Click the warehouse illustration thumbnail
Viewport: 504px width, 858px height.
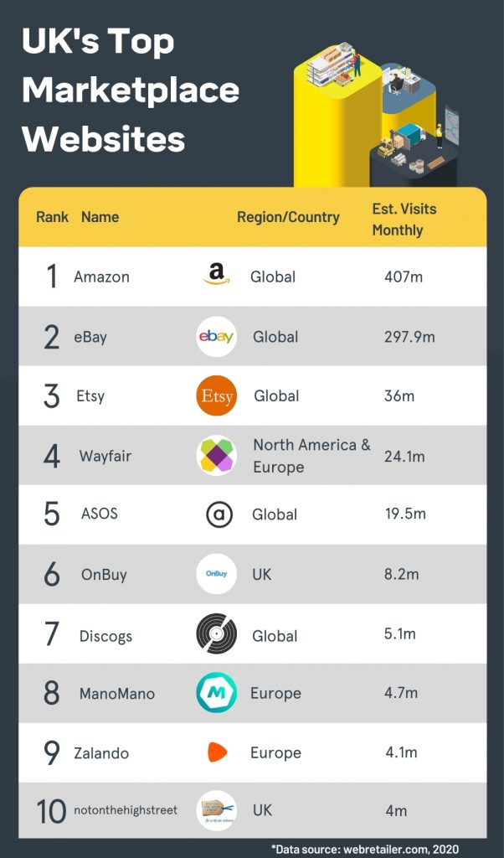coord(375,116)
